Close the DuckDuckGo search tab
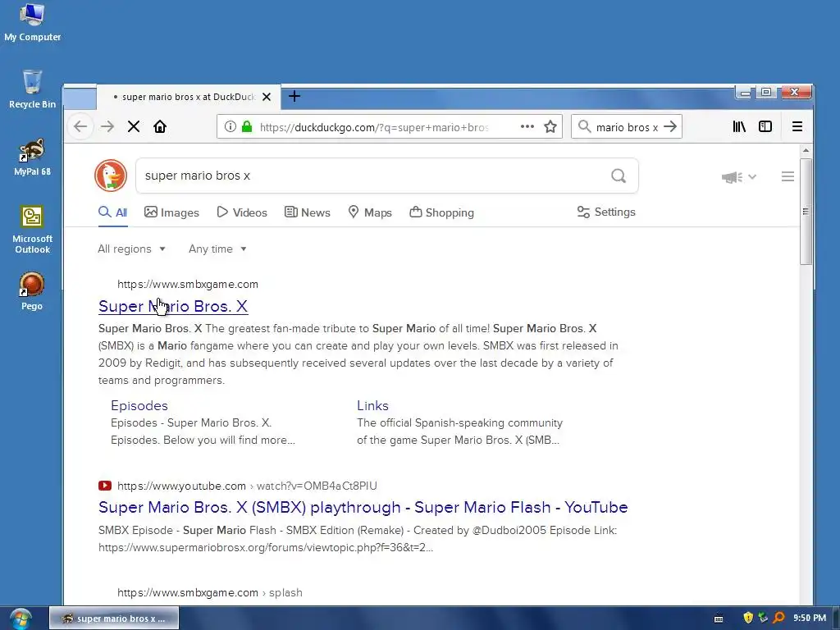The width and height of the screenshot is (840, 630). tap(267, 97)
